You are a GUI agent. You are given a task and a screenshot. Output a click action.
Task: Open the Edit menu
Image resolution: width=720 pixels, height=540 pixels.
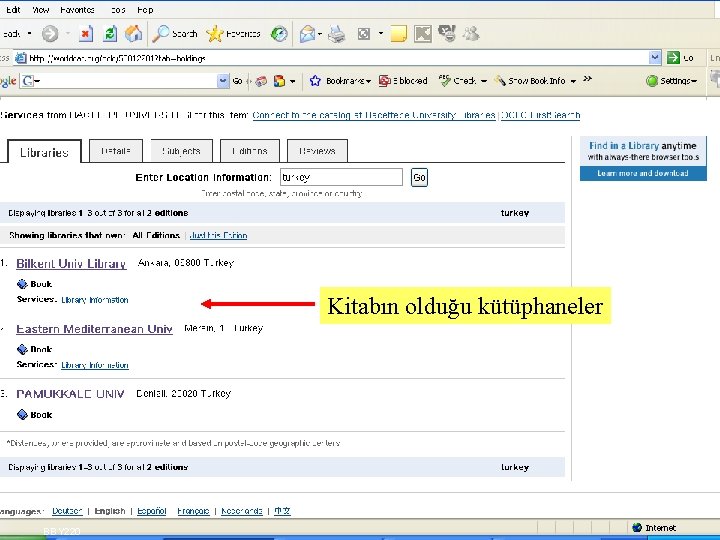pyautogui.click(x=13, y=10)
